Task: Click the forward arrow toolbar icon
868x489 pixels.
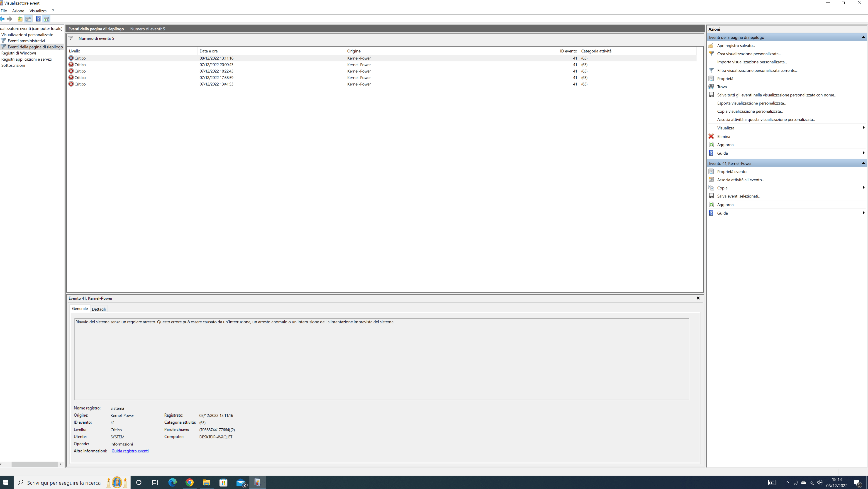Action: tap(10, 19)
